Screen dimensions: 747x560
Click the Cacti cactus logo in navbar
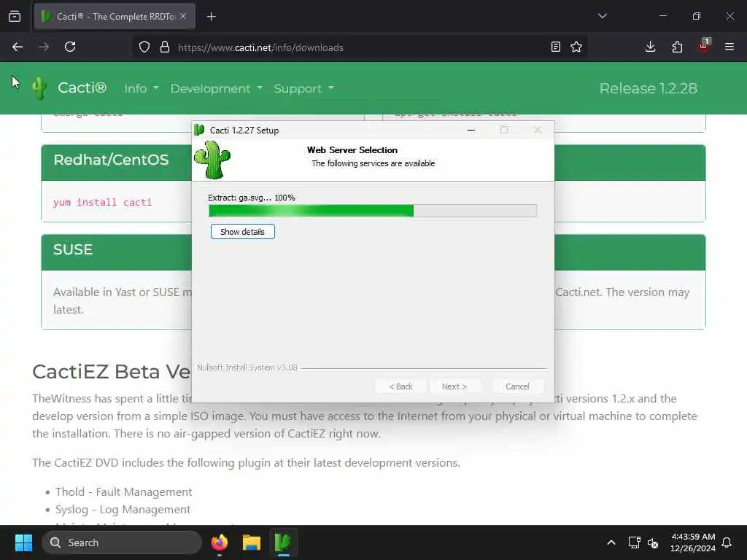tap(39, 88)
